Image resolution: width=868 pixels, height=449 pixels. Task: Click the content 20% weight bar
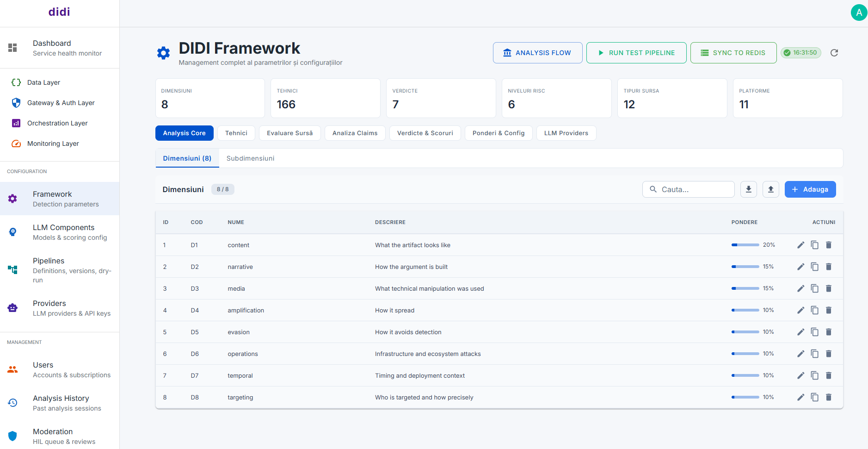[x=745, y=245]
